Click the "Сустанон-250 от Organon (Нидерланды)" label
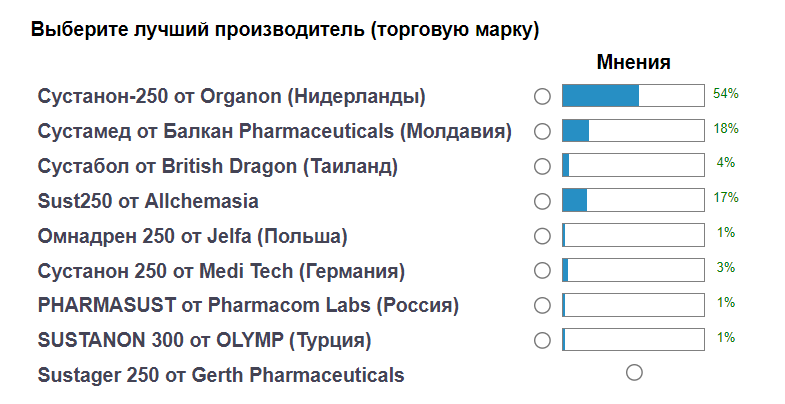This screenshot has width=785, height=404. coord(232,97)
